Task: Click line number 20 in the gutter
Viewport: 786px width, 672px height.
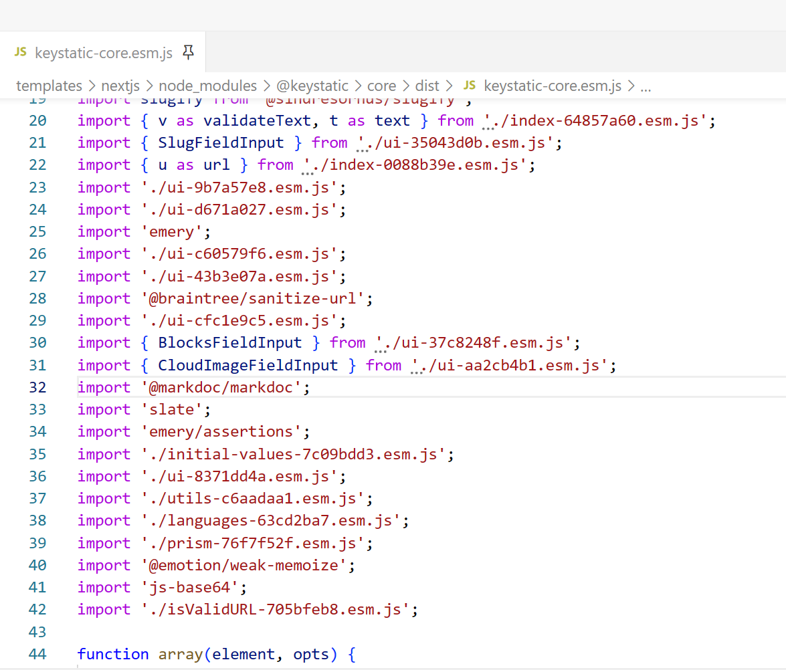Action: [37, 120]
